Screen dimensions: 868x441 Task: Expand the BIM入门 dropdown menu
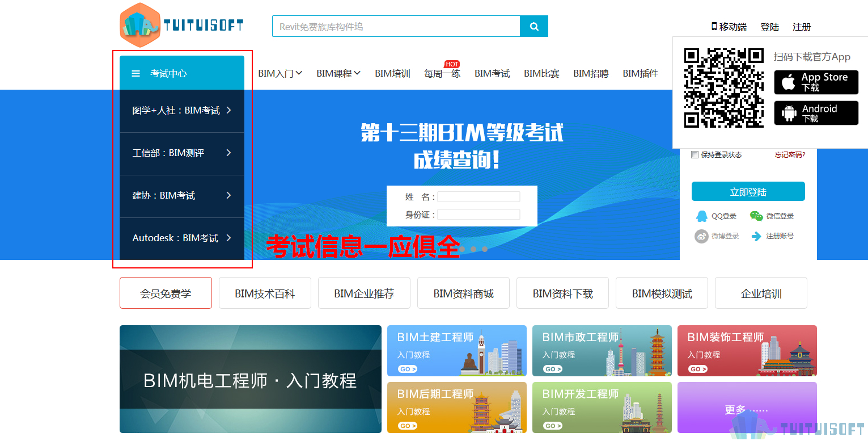tap(280, 73)
